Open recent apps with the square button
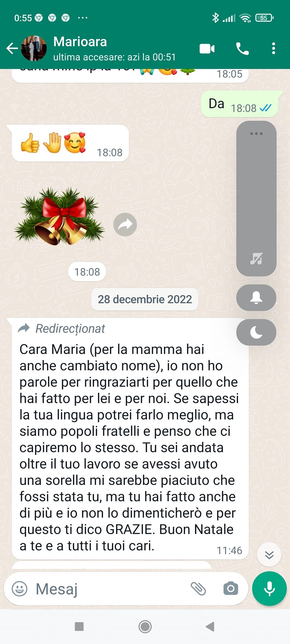Image resolution: width=290 pixels, height=644 pixels. pyautogui.click(x=79, y=626)
